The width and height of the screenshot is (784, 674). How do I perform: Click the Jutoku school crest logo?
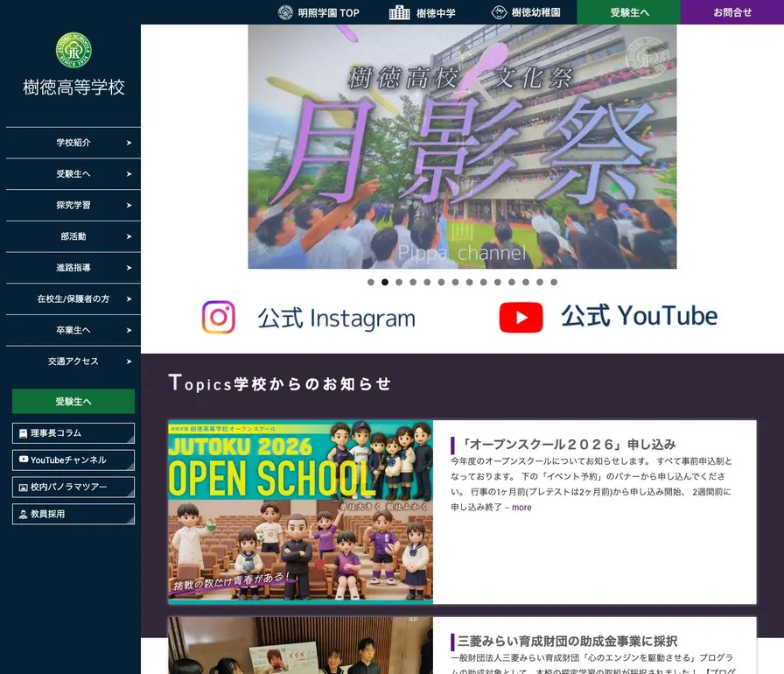tap(73, 50)
